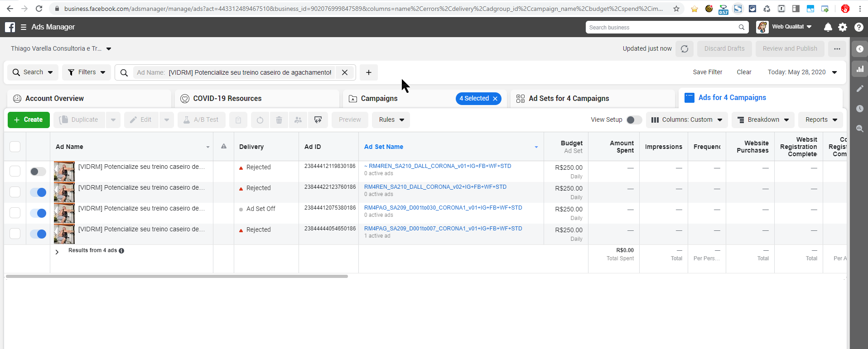This screenshot has height=349, width=868.
Task: Click the Save Filter link
Action: pos(708,72)
